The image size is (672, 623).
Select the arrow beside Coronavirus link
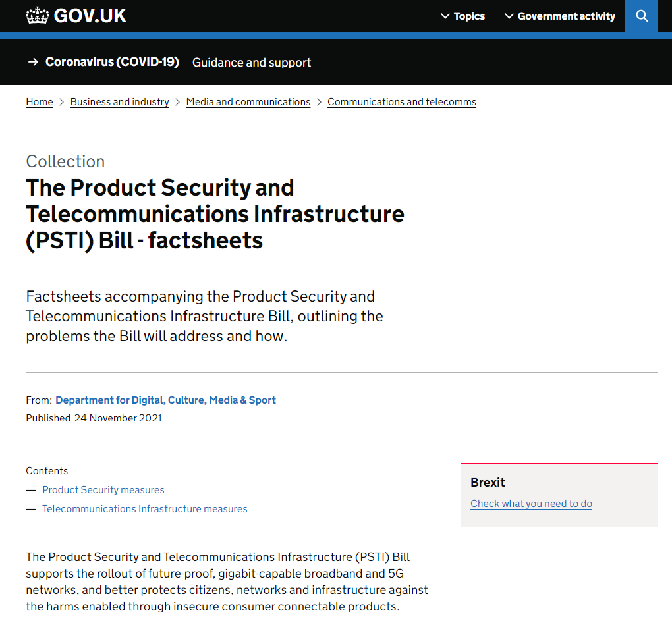click(x=33, y=62)
